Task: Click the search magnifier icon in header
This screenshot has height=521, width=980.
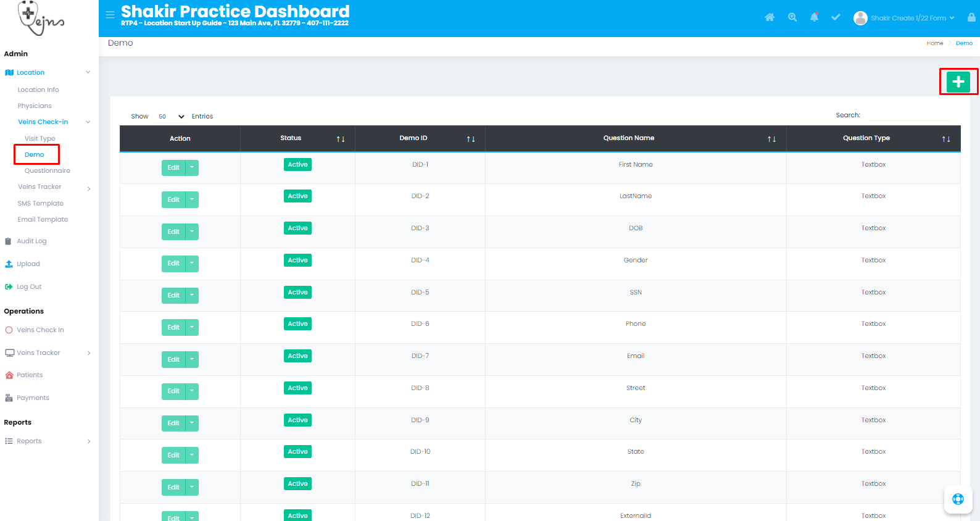Action: coord(792,17)
